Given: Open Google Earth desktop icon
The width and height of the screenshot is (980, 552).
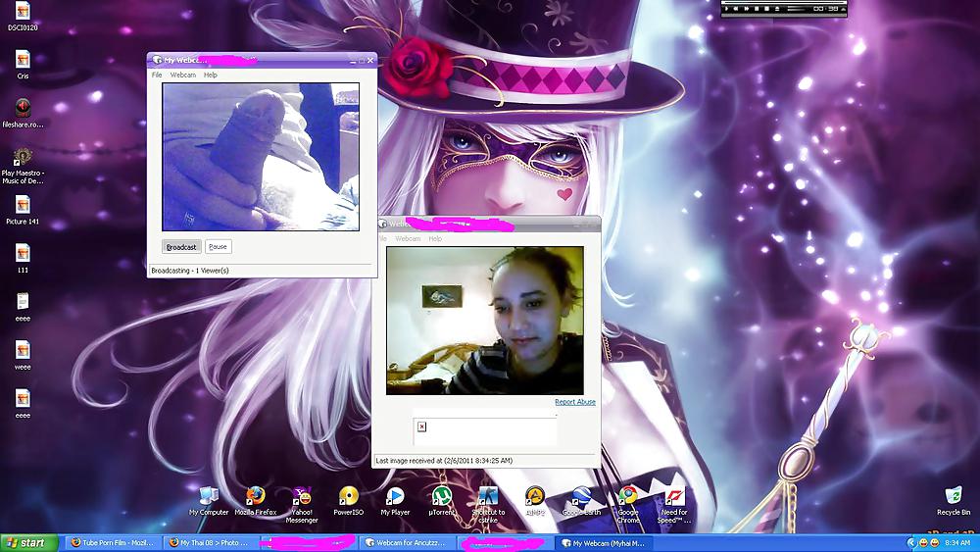Looking at the screenshot, I should (581, 501).
